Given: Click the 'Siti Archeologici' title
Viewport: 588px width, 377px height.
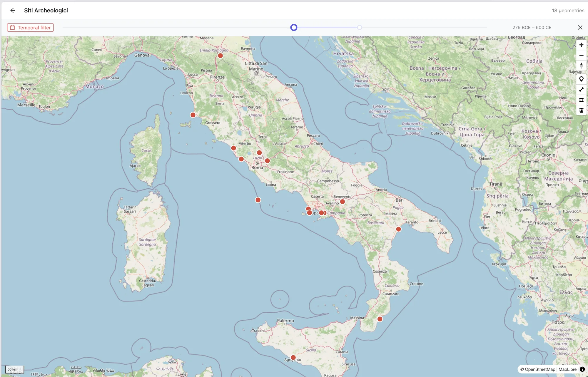Looking at the screenshot, I should coord(46,11).
